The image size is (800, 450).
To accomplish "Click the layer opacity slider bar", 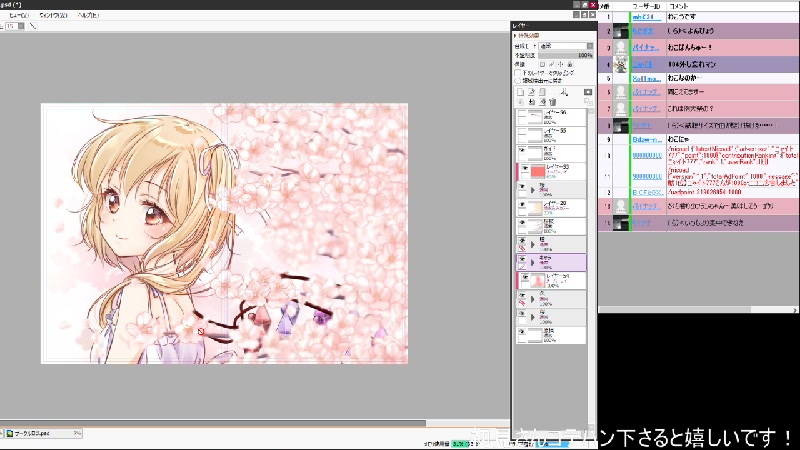I will 567,55.
